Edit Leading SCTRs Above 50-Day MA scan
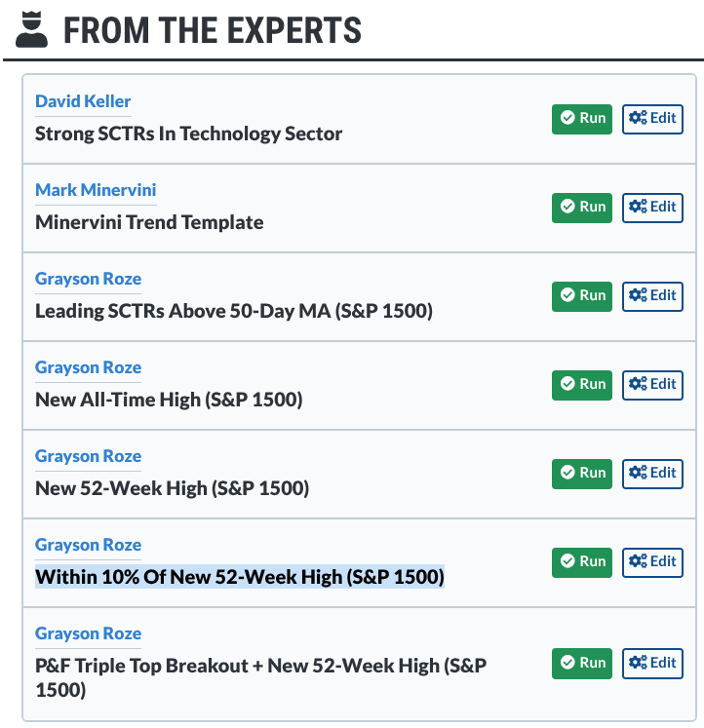 pyautogui.click(x=652, y=296)
